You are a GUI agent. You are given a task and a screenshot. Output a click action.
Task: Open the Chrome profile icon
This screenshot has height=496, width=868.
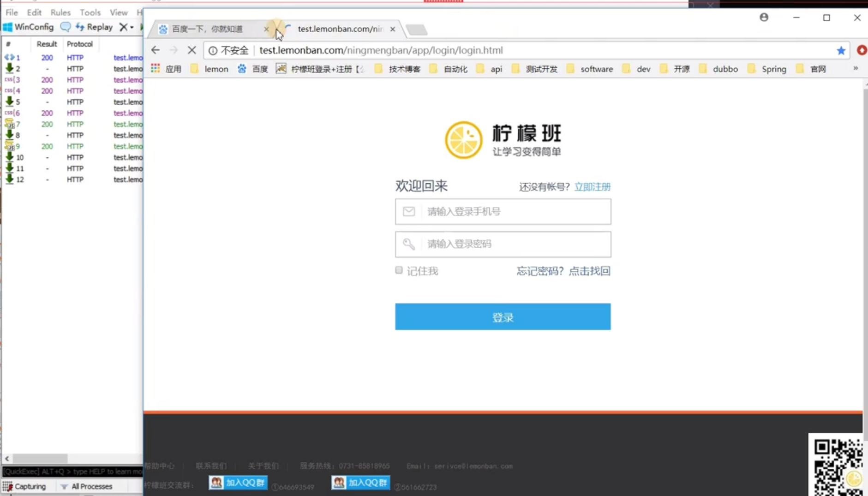(x=764, y=17)
